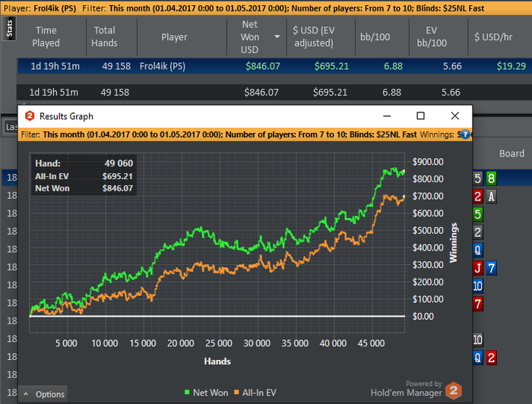Select the Frol4ik (PS) player row
This screenshot has width=532, height=404.
[x=275, y=66]
